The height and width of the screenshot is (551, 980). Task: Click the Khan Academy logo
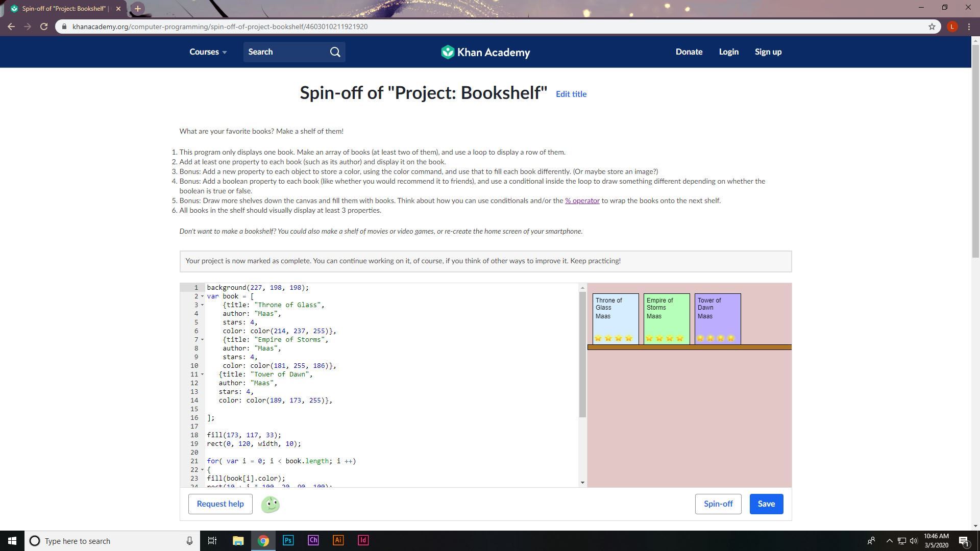point(485,52)
